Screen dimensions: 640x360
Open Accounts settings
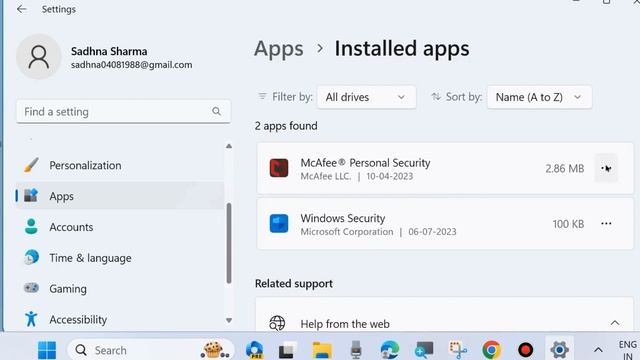coord(120,227)
